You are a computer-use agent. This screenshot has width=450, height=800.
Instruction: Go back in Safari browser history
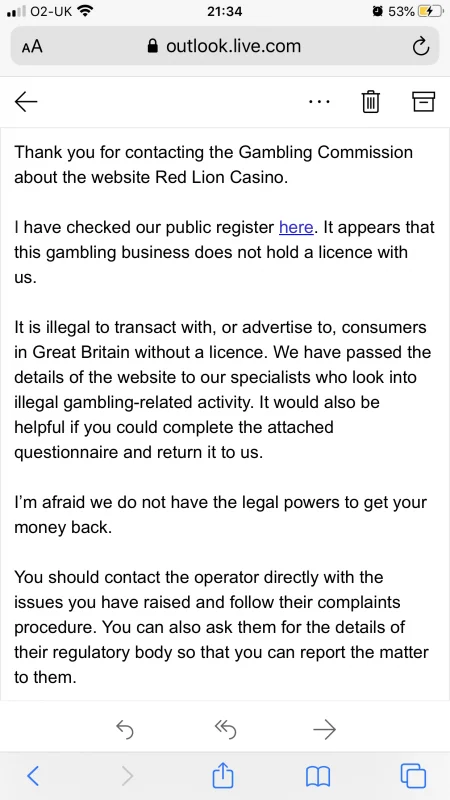coord(33,776)
